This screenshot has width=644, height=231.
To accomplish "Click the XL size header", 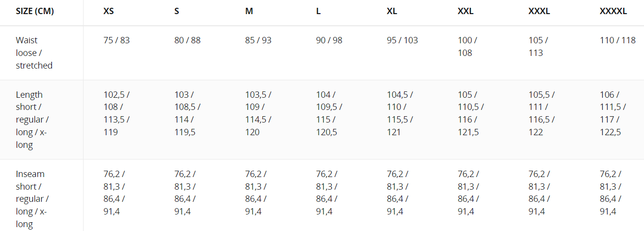I will pyautogui.click(x=392, y=11).
